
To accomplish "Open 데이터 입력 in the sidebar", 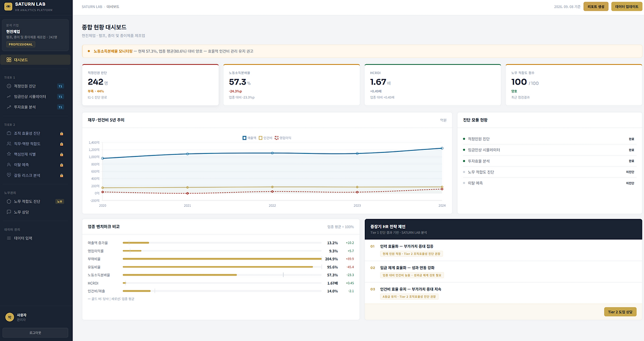I will pyautogui.click(x=35, y=238).
